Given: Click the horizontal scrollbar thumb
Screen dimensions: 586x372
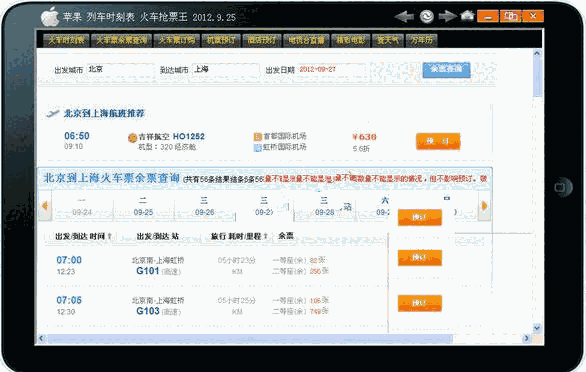Looking at the screenshot, I should [x=249, y=338].
